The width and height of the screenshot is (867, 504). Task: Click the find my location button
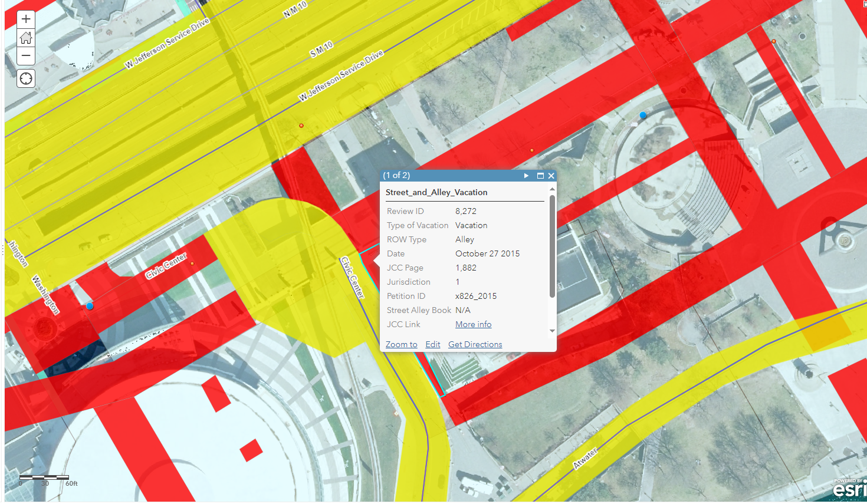[x=26, y=78]
